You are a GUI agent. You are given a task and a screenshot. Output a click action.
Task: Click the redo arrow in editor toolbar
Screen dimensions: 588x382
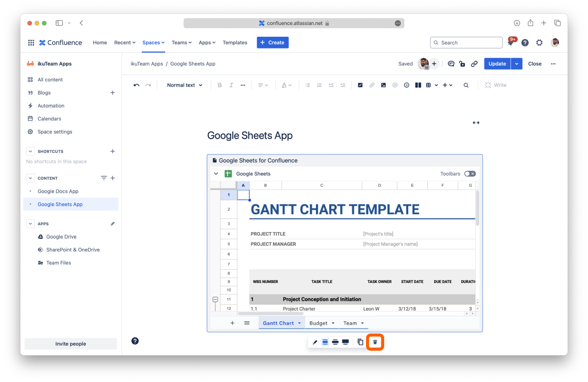148,85
